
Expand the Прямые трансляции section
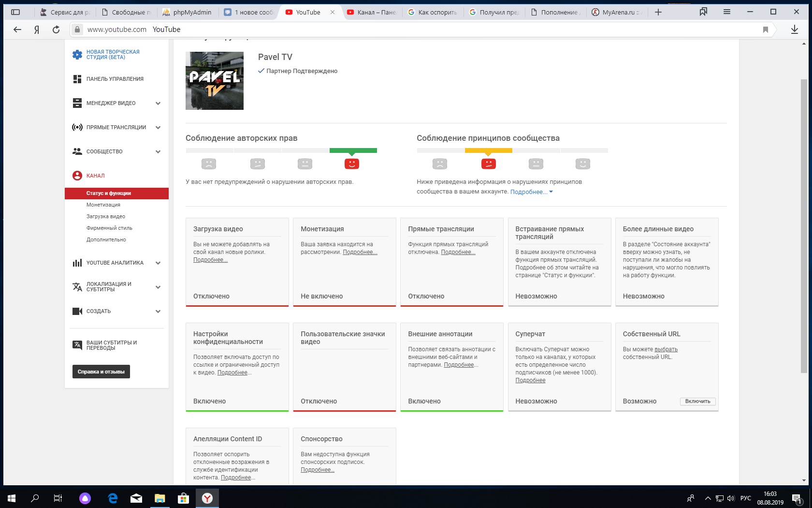[x=158, y=127]
